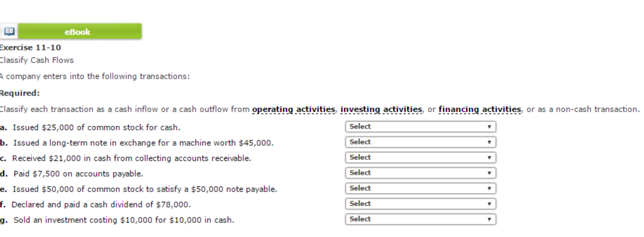This screenshot has height=237, width=644.
Task: Click dropdown arrow on row b selector
Action: point(489,142)
